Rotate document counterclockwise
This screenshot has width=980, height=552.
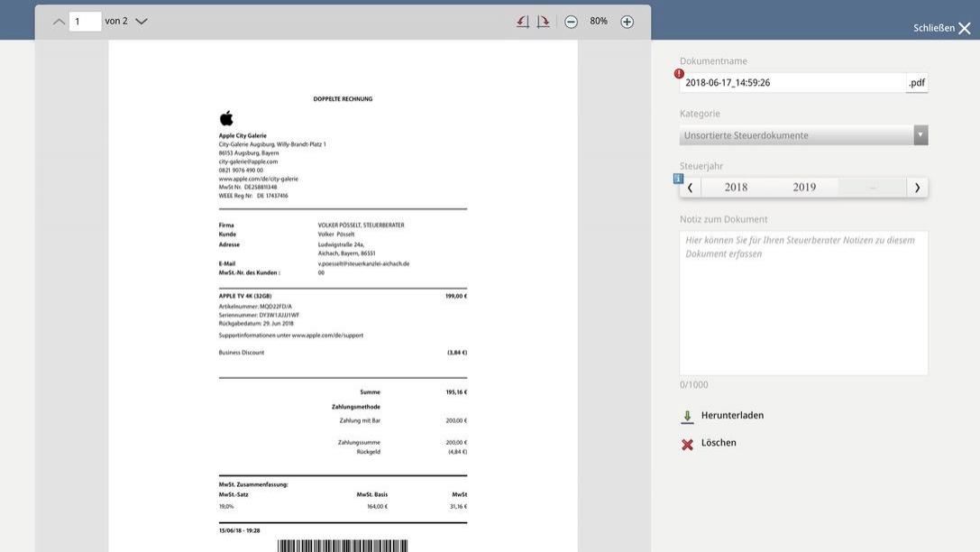[523, 22]
